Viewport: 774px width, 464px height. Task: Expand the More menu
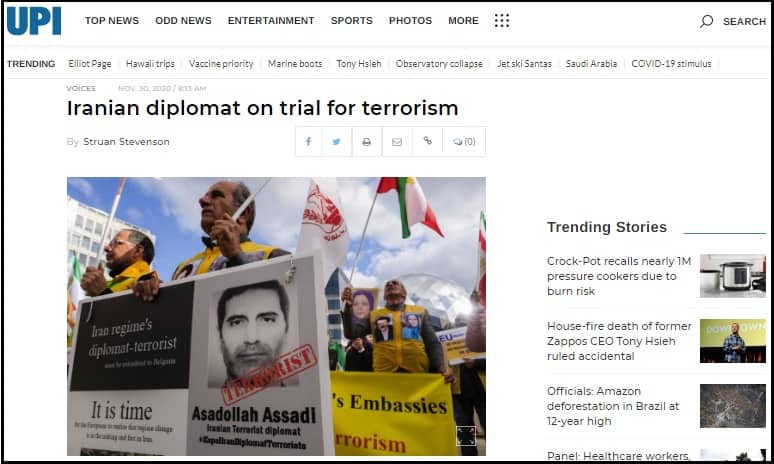coord(463,21)
